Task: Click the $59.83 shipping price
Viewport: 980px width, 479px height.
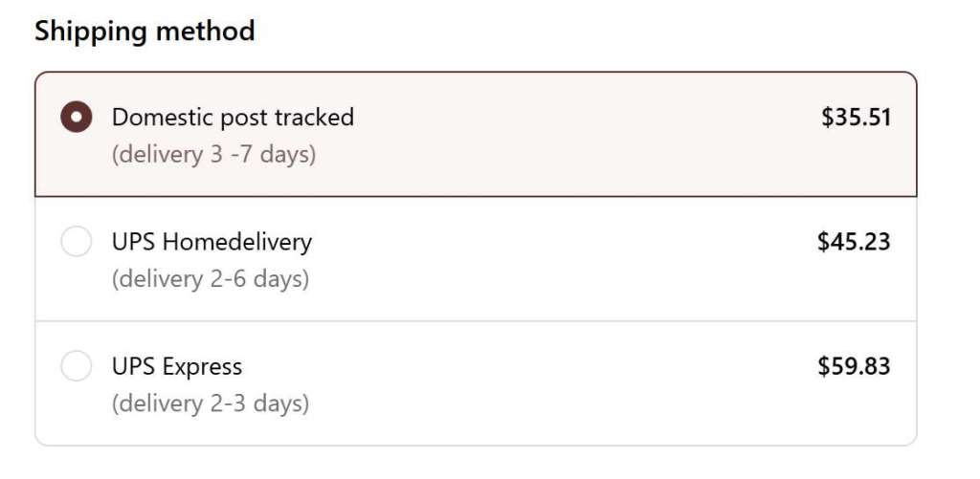Action: tap(854, 366)
